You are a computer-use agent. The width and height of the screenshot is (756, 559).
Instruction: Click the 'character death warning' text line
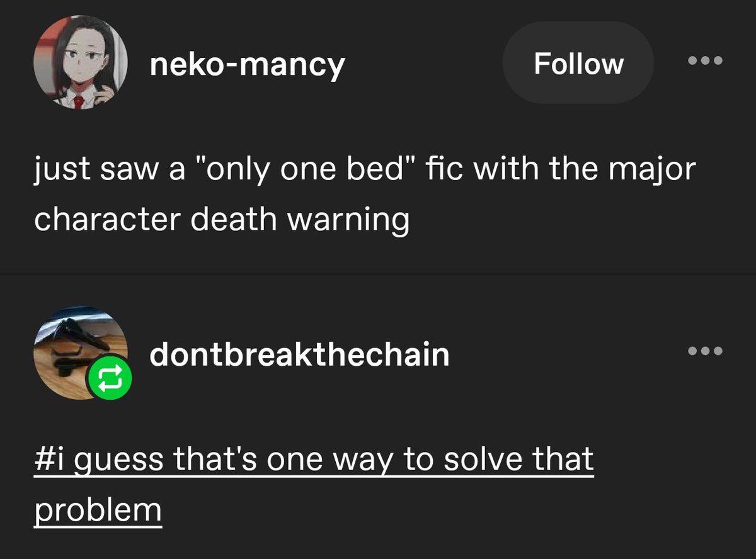pyautogui.click(x=222, y=219)
